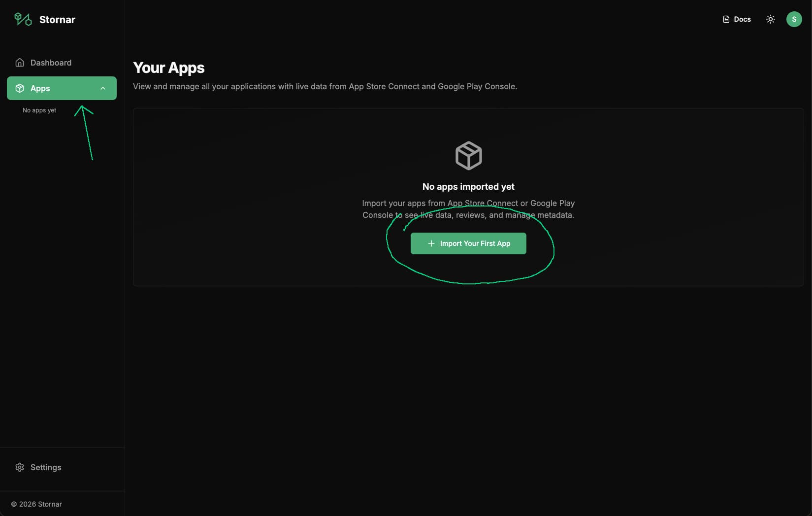Select the Apps sidebar item
The width and height of the screenshot is (812, 516).
[x=62, y=88]
